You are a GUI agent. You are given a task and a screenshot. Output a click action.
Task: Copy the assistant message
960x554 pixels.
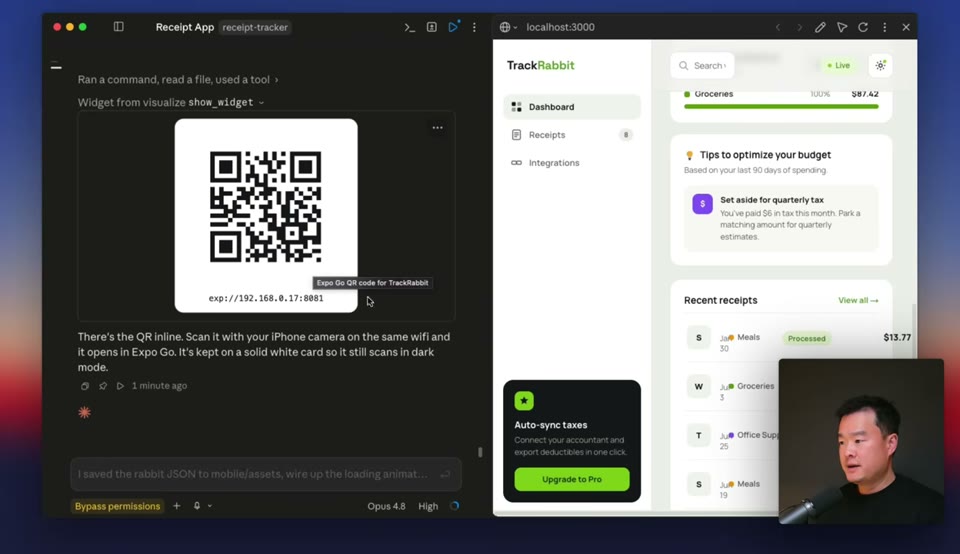pyautogui.click(x=85, y=386)
